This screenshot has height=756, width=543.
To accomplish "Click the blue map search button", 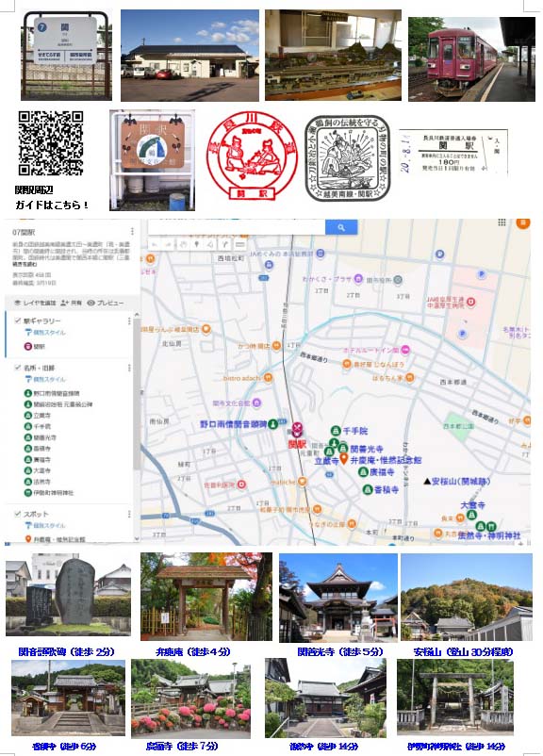I will [x=341, y=227].
